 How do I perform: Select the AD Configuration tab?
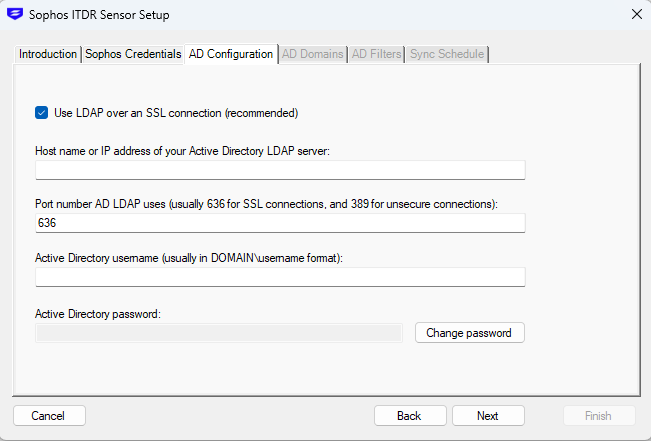point(231,54)
